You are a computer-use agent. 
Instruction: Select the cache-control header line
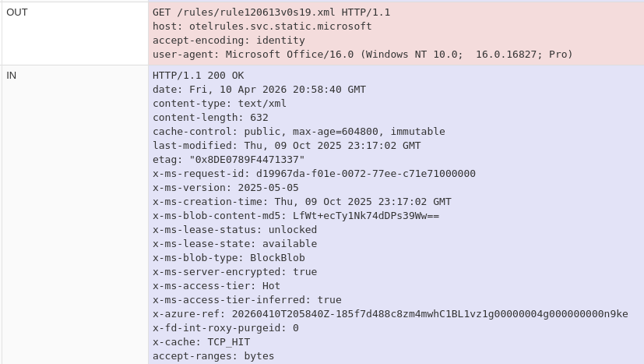coord(298,132)
